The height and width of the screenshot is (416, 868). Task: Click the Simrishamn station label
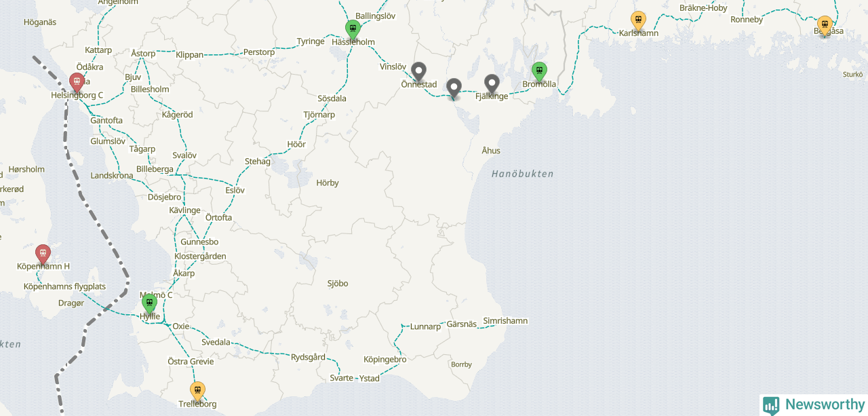coord(505,321)
